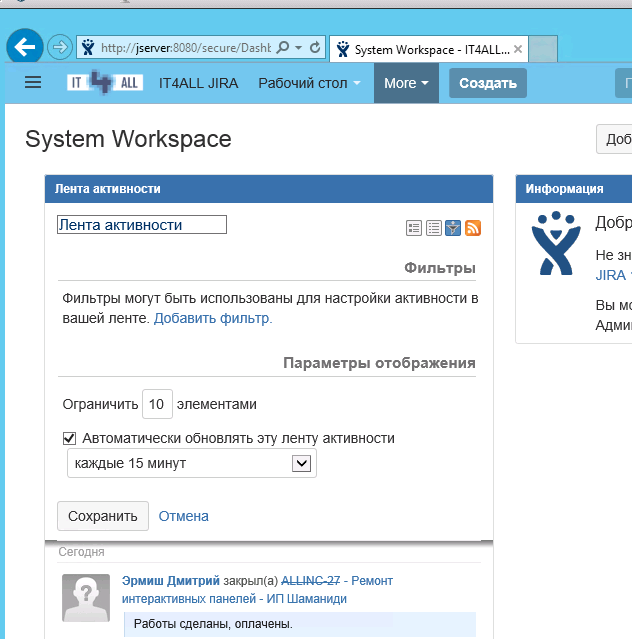Refresh the page with reload icon
This screenshot has height=639, width=632.
click(x=315, y=48)
